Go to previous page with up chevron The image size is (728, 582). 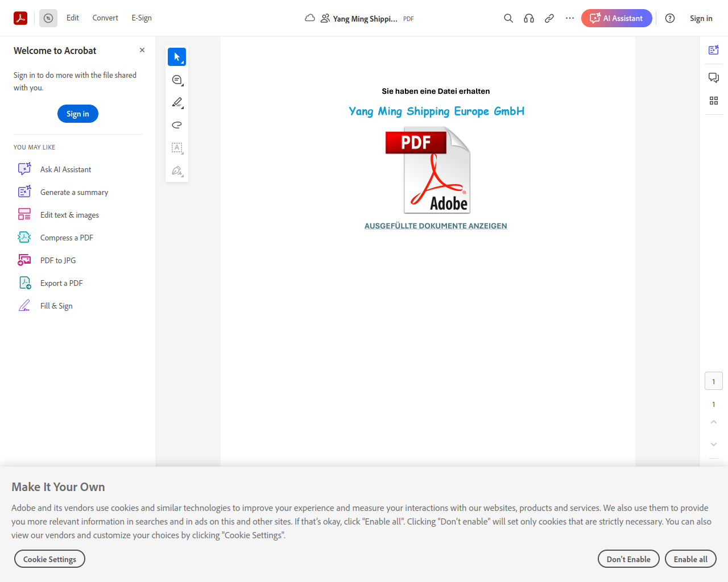(714, 422)
